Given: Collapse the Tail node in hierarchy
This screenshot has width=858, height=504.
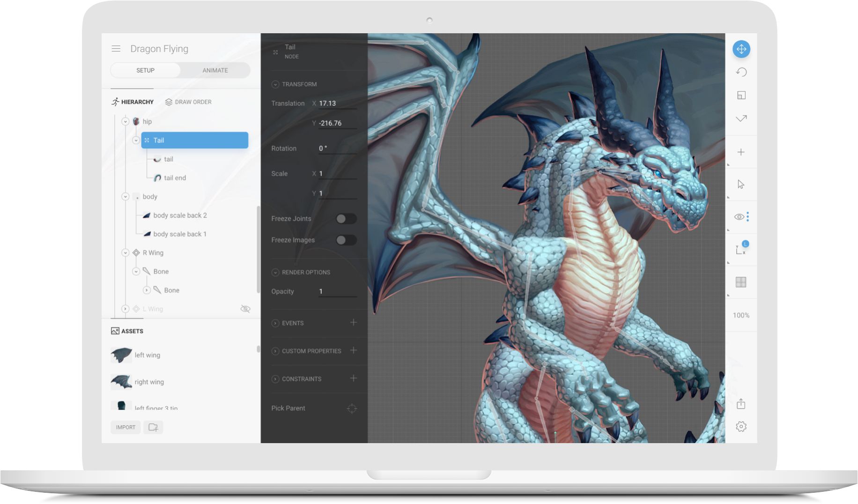Looking at the screenshot, I should pos(136,141).
